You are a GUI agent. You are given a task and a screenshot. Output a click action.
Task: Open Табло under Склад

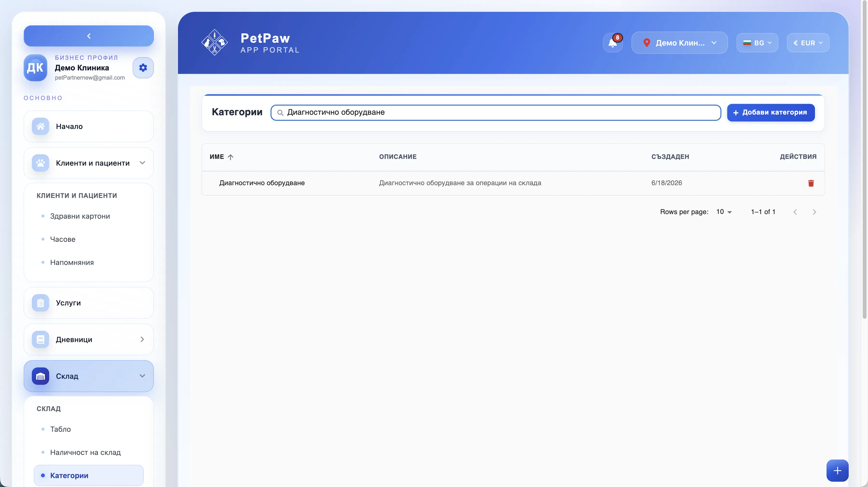pos(60,429)
